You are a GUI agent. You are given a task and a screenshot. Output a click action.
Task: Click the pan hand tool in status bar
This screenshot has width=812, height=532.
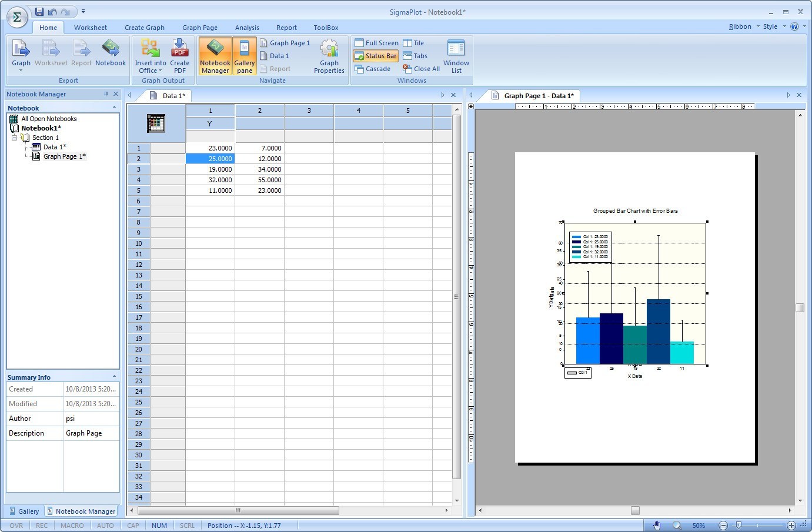657,526
